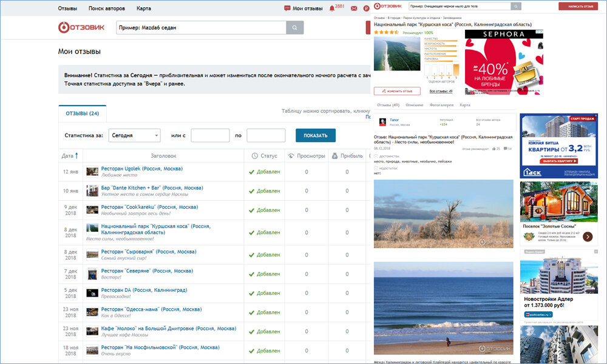Click the Otzovik logo on the My reviews page
The image size is (607, 364).
click(81, 27)
